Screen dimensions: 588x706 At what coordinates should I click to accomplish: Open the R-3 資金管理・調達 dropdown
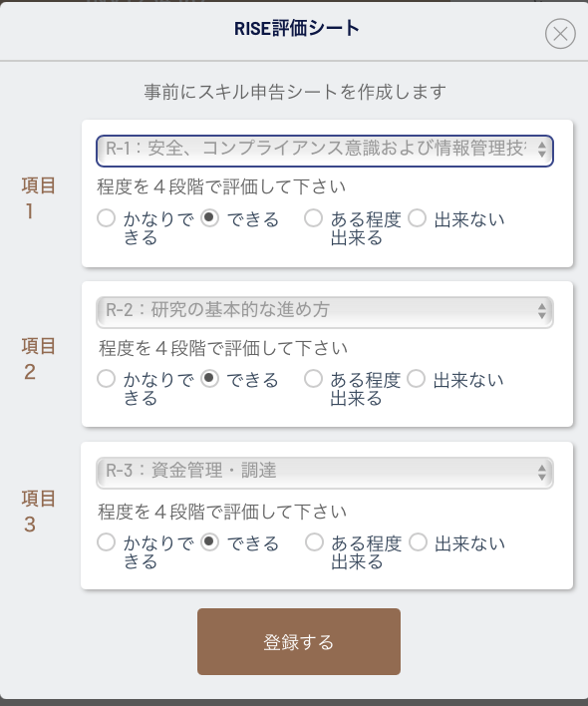pyautogui.click(x=324, y=473)
